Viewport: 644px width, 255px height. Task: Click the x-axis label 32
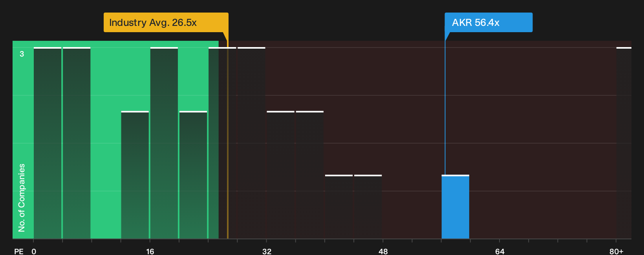[267, 251]
